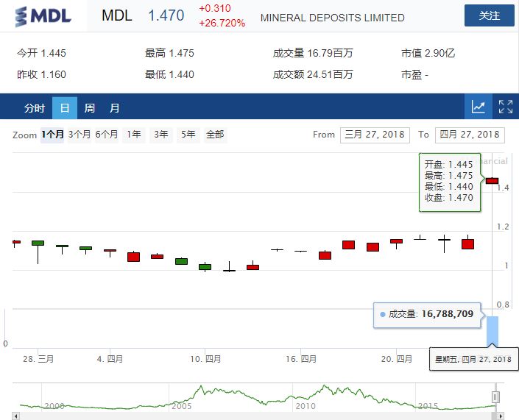Image resolution: width=519 pixels, height=420 pixels.
Task: Set zoom range to 5年
Action: tap(188, 135)
